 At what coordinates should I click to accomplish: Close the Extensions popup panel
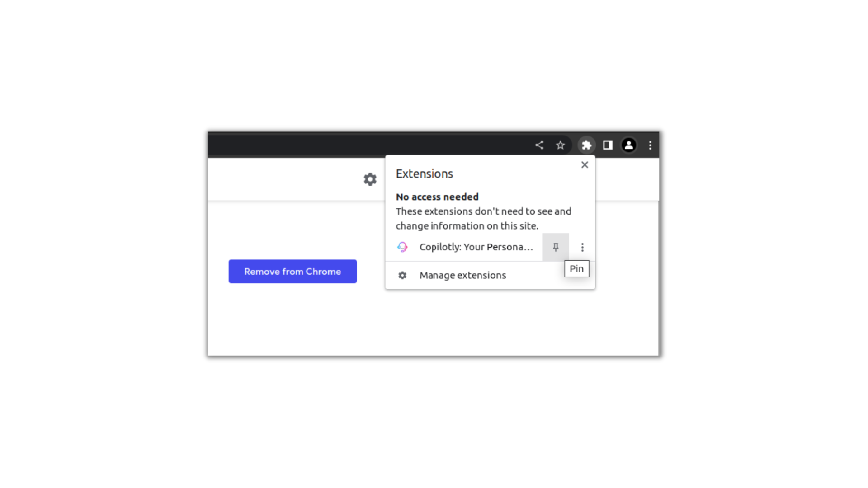(x=585, y=164)
